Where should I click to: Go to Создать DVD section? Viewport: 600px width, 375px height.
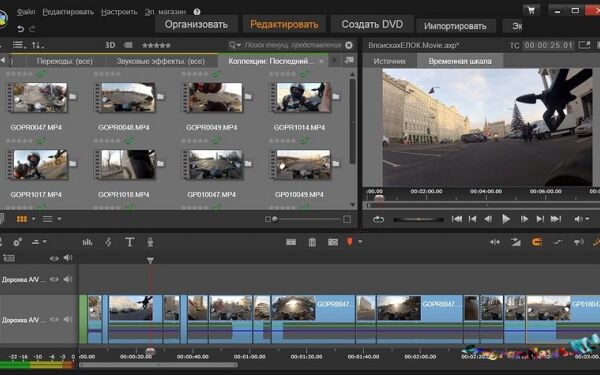point(372,24)
